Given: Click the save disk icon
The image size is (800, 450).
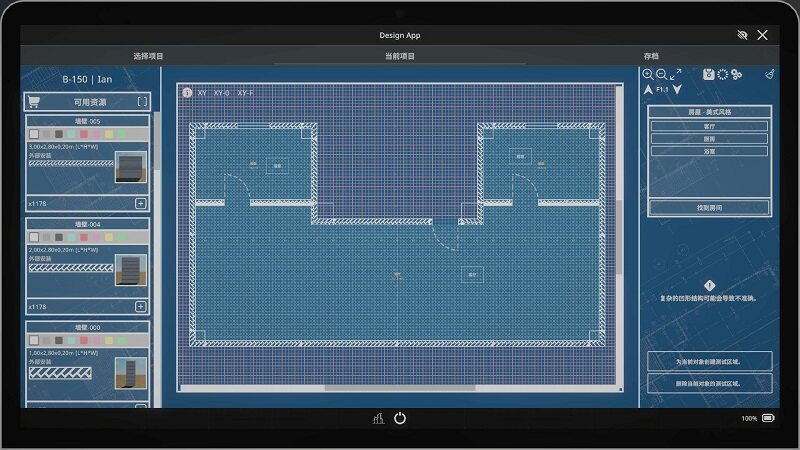Looking at the screenshot, I should [x=709, y=74].
